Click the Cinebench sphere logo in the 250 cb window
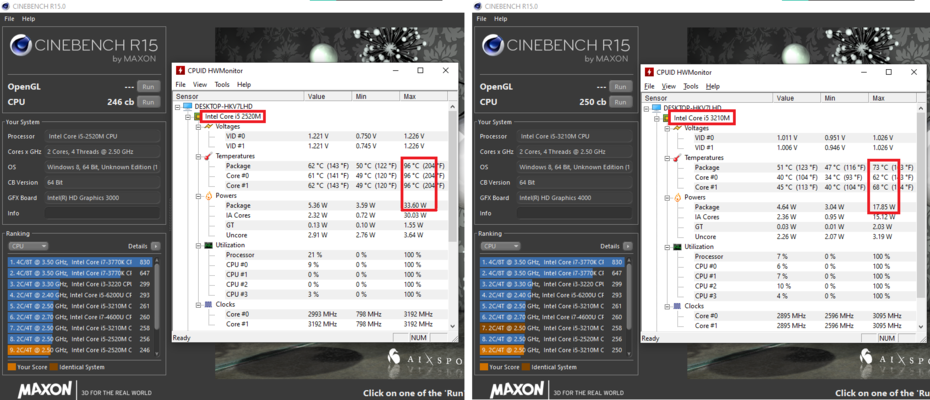 point(493,46)
